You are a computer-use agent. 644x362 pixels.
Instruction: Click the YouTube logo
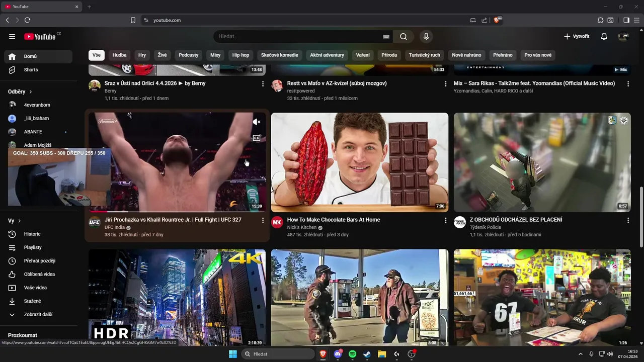40,36
